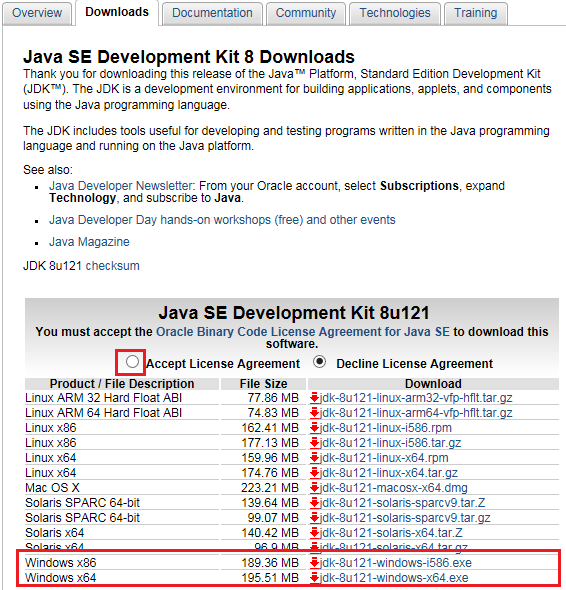566x590 pixels.
Task: Open the JDK 8u121 checksum link
Action: tap(113, 266)
